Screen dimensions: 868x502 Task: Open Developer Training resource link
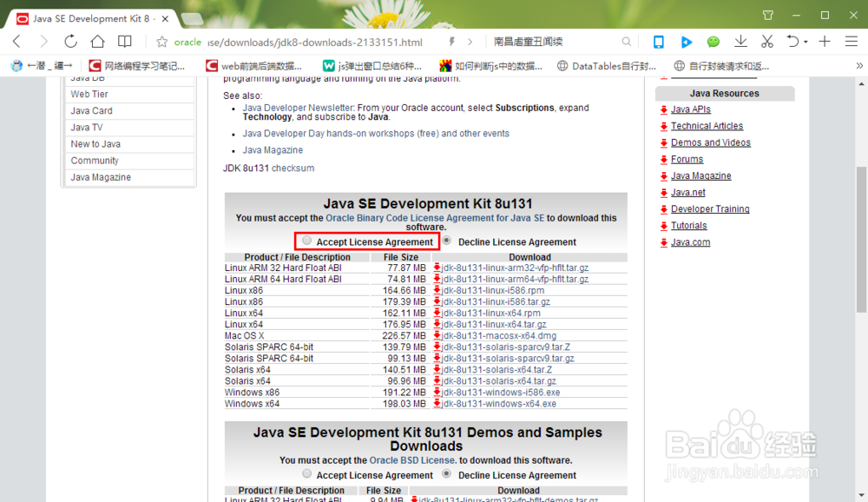coord(710,209)
